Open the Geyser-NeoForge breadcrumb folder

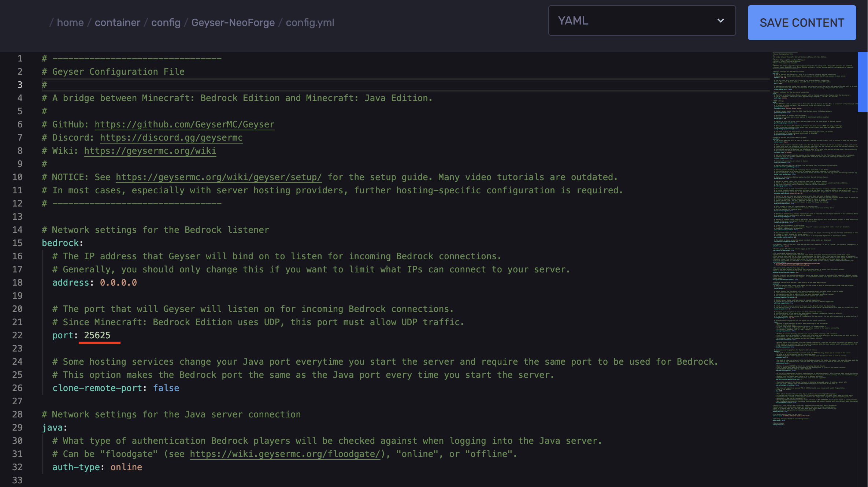click(233, 23)
